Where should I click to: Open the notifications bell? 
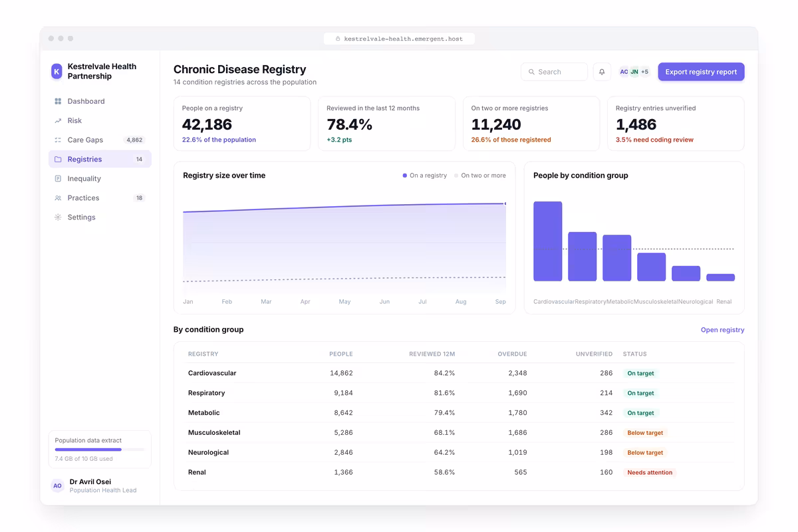coord(602,72)
